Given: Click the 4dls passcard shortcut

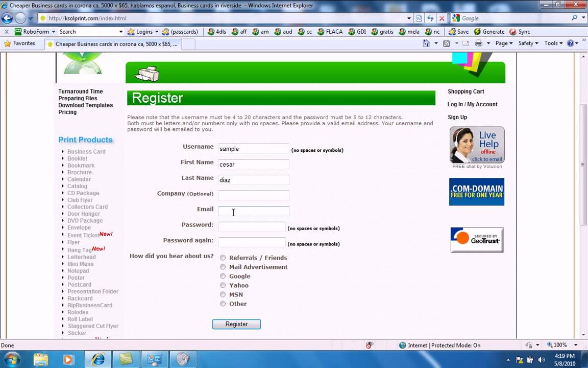Looking at the screenshot, I should [x=217, y=32].
